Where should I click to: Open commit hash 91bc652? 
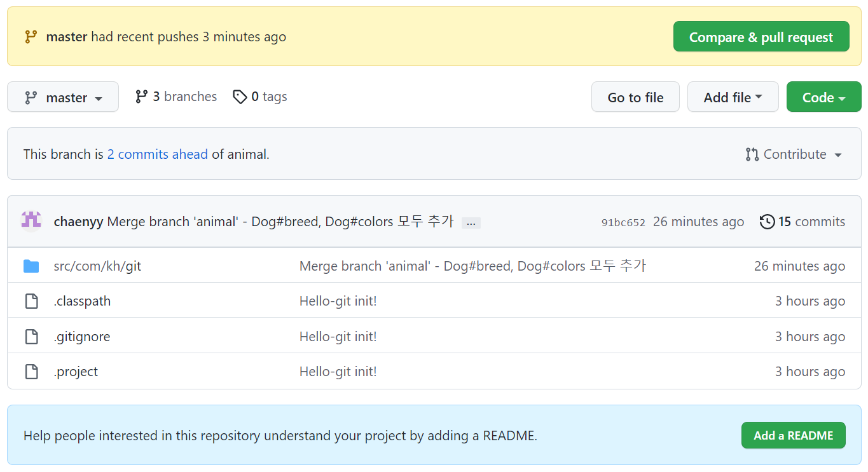[x=623, y=222]
